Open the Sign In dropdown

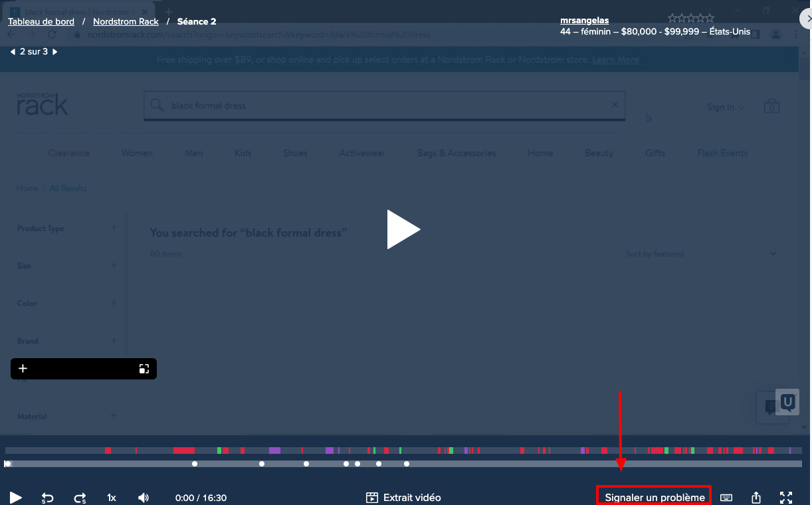(x=726, y=107)
